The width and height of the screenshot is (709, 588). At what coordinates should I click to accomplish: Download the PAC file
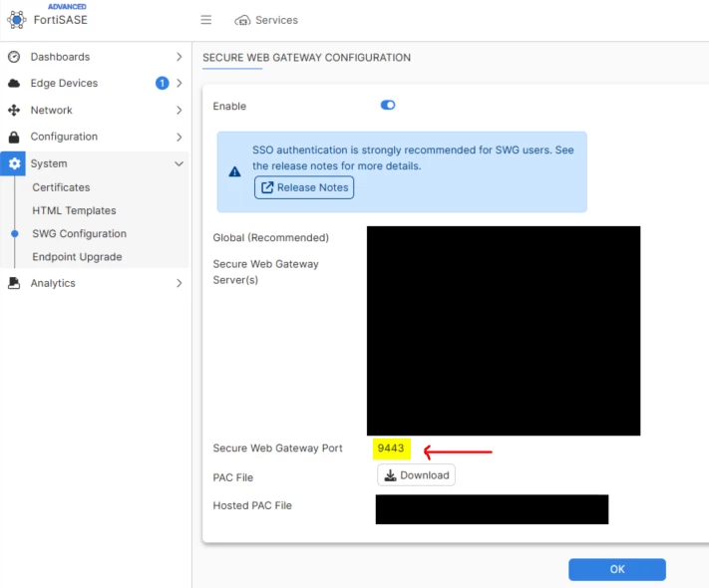tap(416, 475)
